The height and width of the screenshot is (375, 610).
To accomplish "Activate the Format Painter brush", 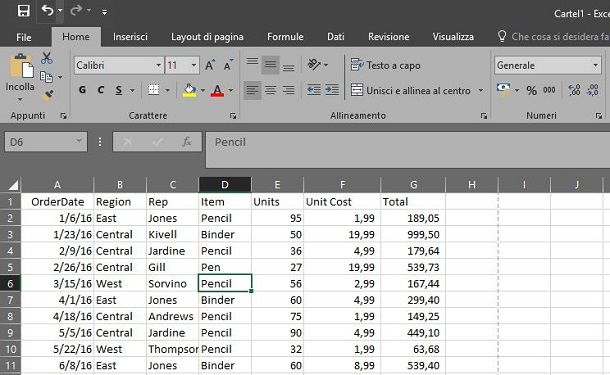I will [x=47, y=95].
